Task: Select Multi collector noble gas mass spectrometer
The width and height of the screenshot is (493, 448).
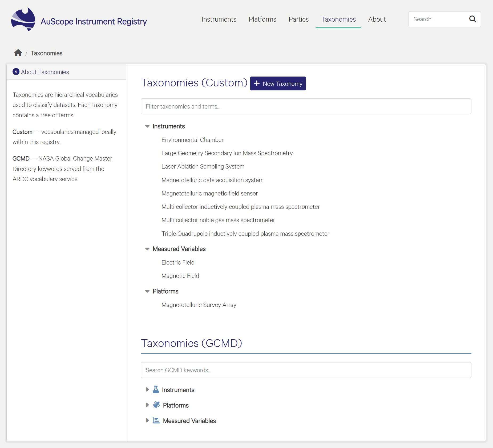Action: tap(218, 220)
